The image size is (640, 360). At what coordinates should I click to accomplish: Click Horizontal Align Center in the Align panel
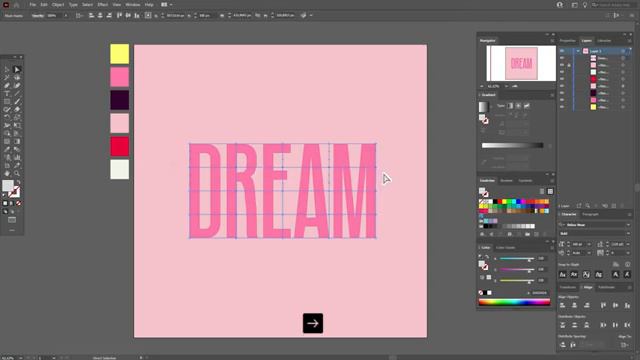coord(574,305)
